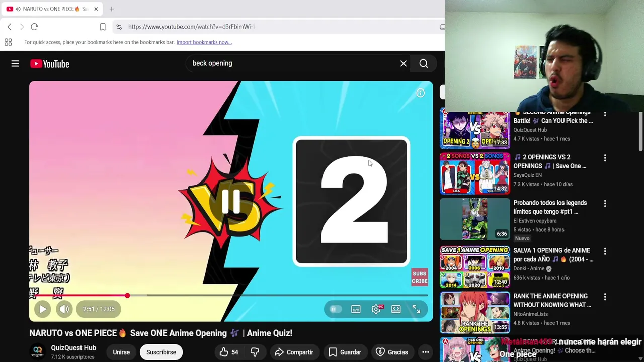Open title 'RANK THE ANIME OPENING WITHOUT KNOWING'
This screenshot has height=362, width=644.
click(552, 300)
